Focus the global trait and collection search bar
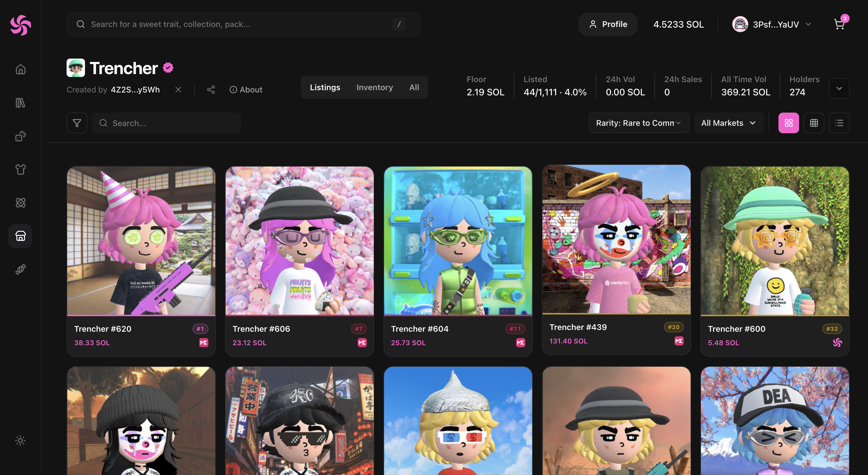This screenshot has height=475, width=868. (244, 24)
